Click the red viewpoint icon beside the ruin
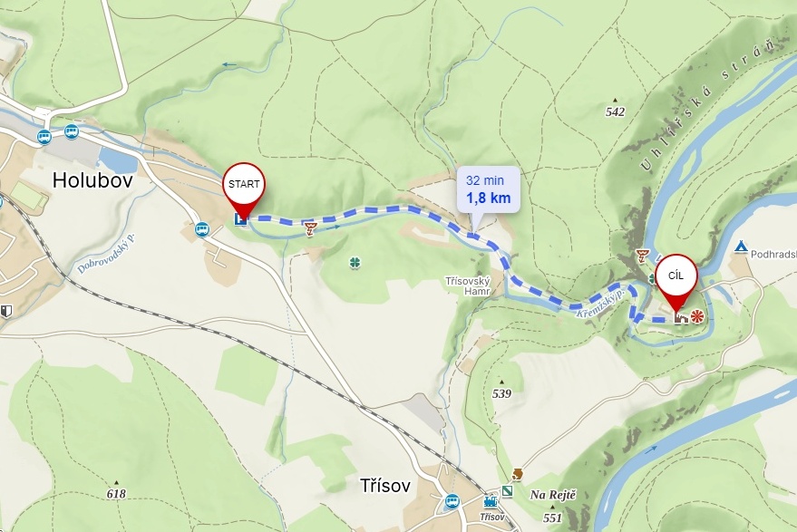The width and height of the screenshot is (797, 532). coord(697,317)
